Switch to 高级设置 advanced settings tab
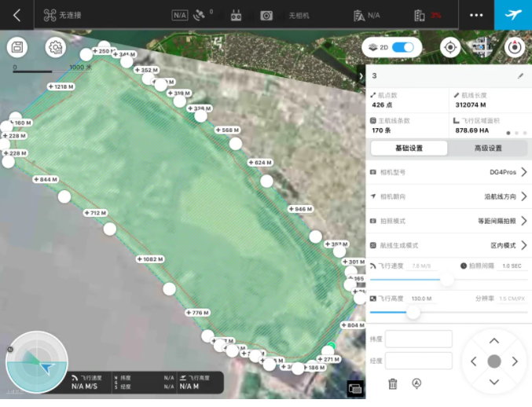 click(488, 148)
